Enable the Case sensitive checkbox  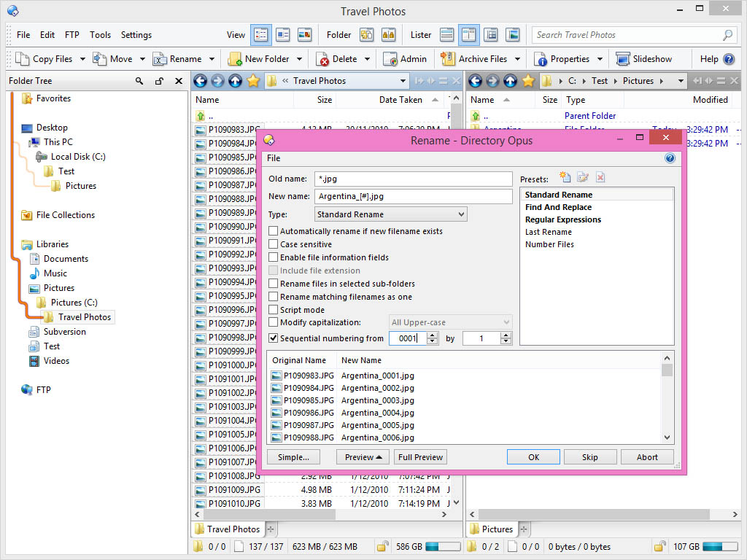274,244
